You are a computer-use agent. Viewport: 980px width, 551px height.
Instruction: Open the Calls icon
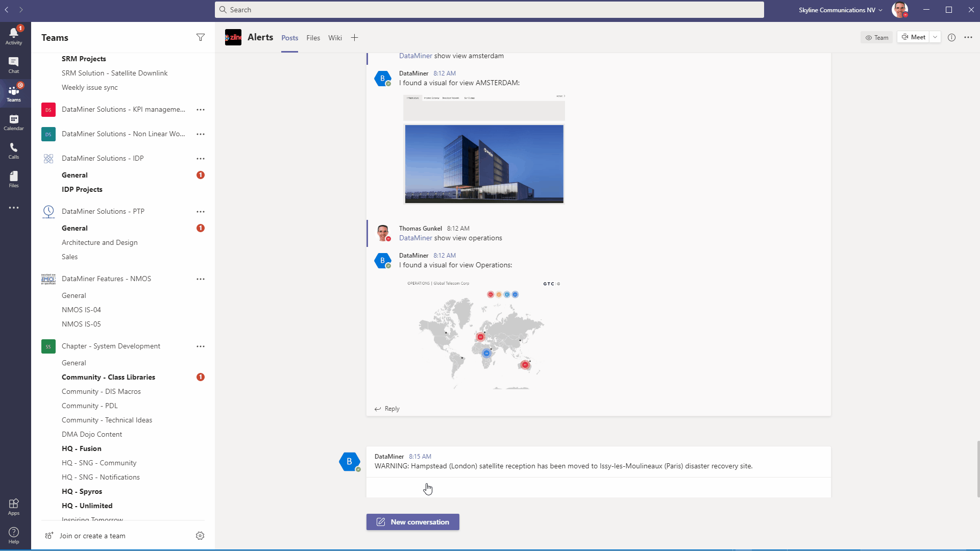coord(14,151)
